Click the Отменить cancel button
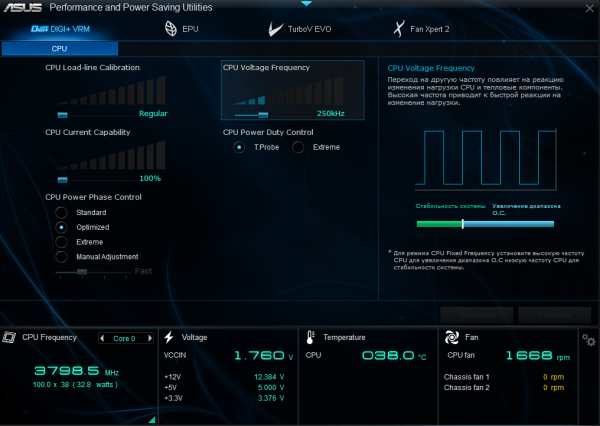Image resolution: width=600 pixels, height=426 pixels. pos(554,315)
